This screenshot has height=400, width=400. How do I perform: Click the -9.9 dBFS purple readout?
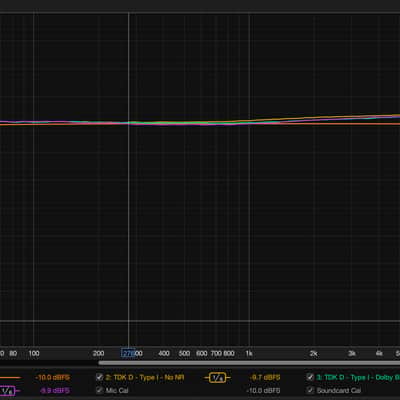55,390
